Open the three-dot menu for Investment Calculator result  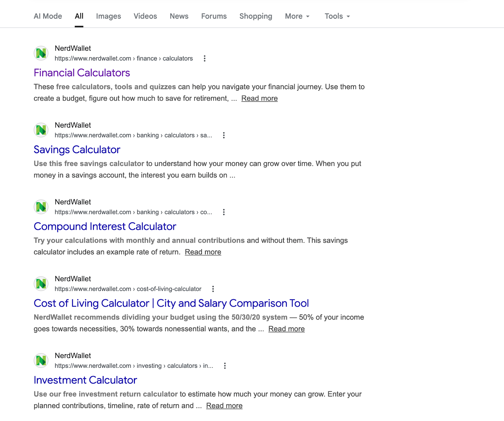[x=225, y=366]
